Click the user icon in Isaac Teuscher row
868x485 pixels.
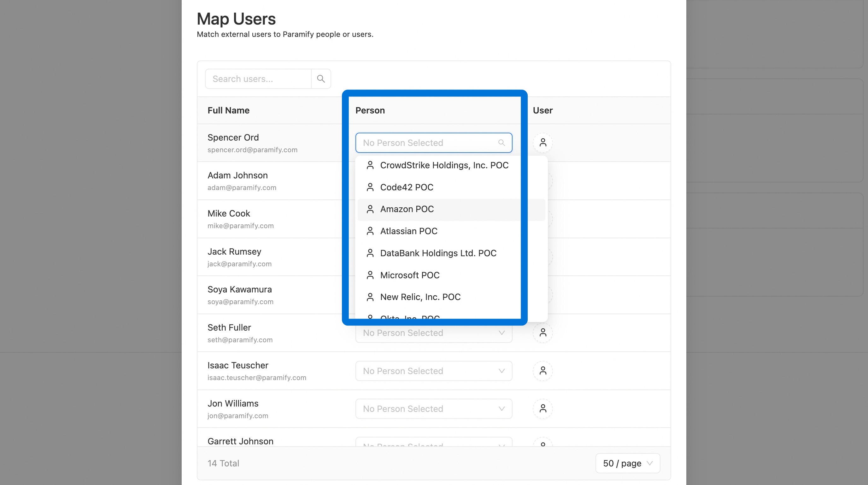pyautogui.click(x=542, y=371)
